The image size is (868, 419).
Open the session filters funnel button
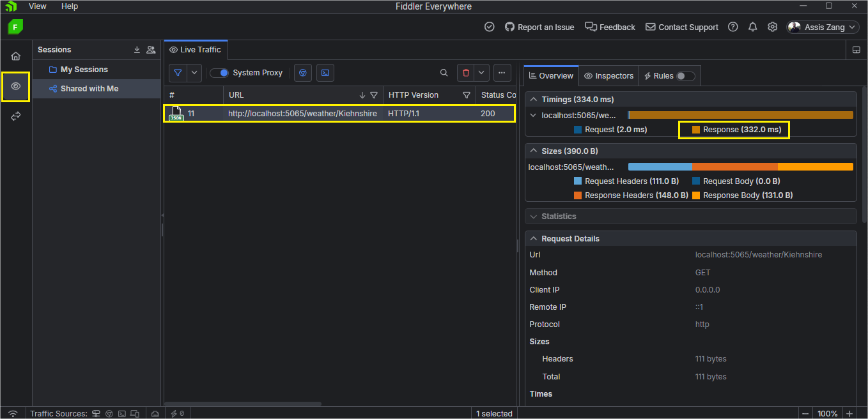178,73
